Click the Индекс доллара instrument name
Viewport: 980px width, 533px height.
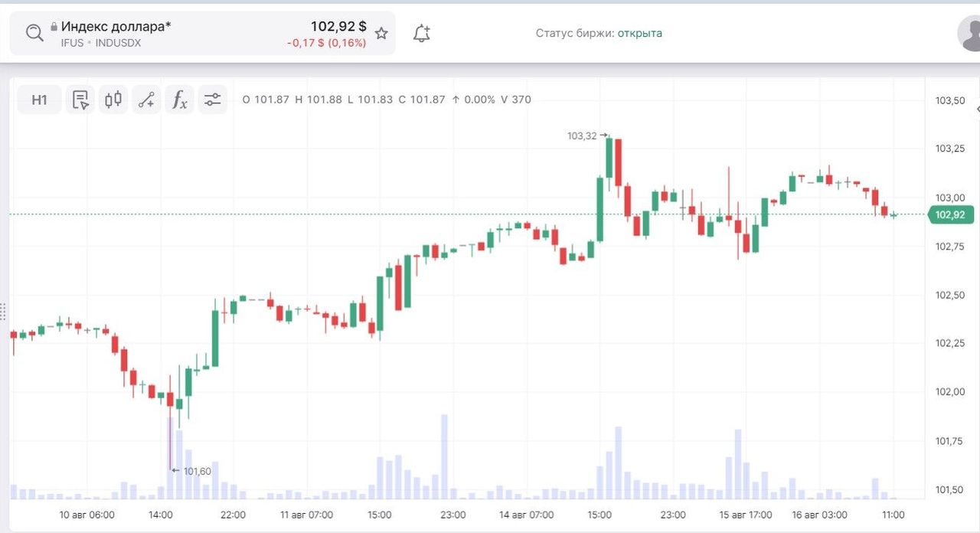pos(116,26)
